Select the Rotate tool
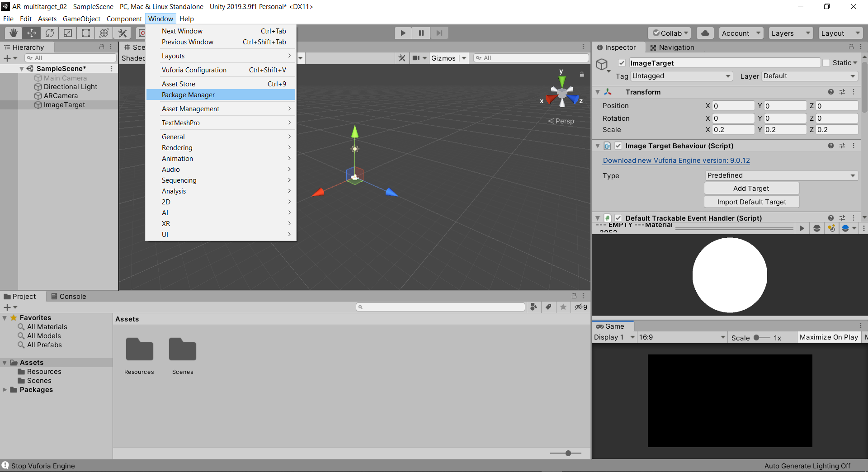This screenshot has width=868, height=472. coord(50,33)
